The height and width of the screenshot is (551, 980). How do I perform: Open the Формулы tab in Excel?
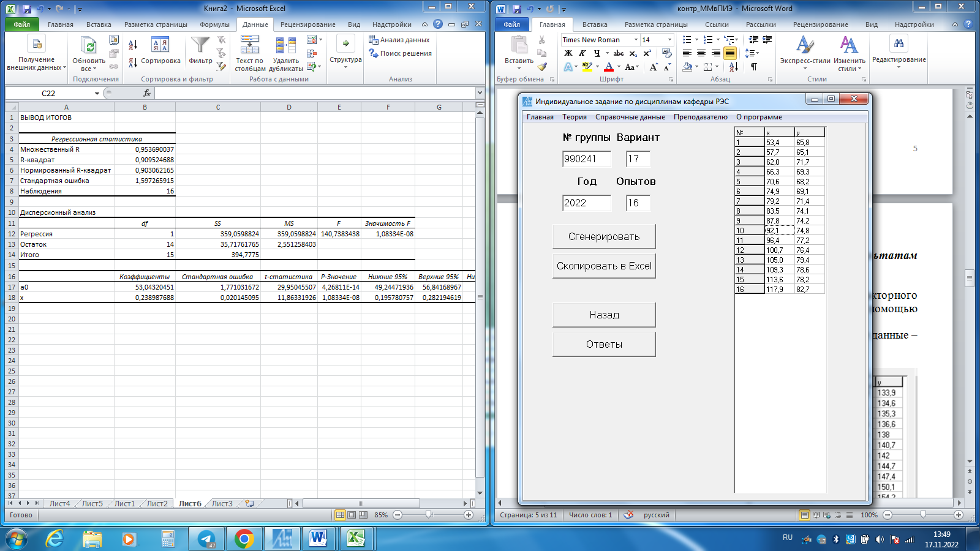click(x=214, y=24)
